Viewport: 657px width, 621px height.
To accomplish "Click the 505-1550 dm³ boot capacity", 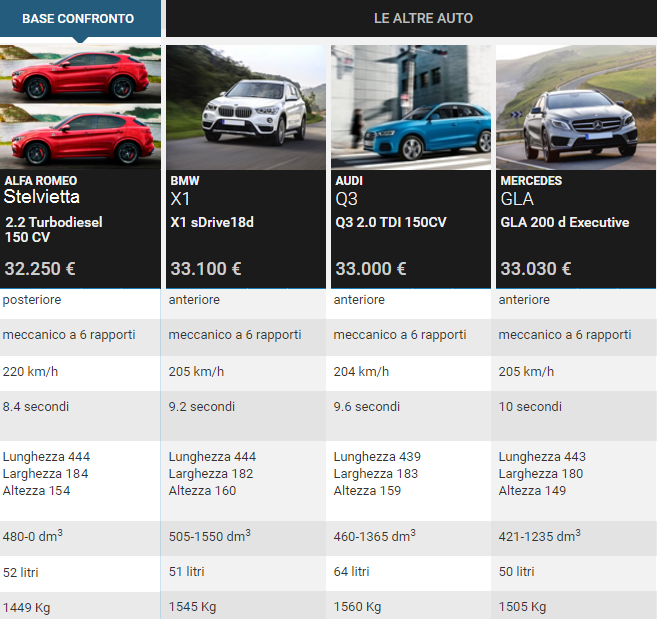I will [210, 536].
